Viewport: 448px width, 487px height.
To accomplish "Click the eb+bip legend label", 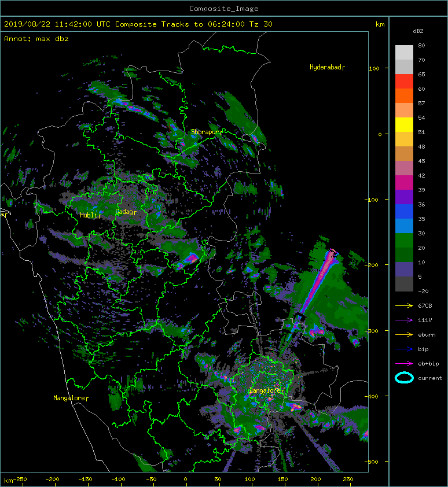I will pyautogui.click(x=428, y=364).
